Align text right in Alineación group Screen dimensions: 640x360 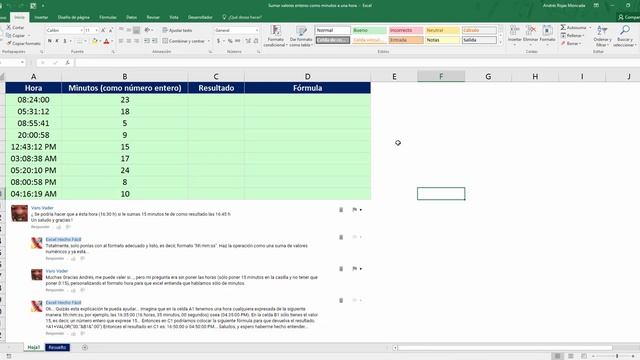(137, 41)
